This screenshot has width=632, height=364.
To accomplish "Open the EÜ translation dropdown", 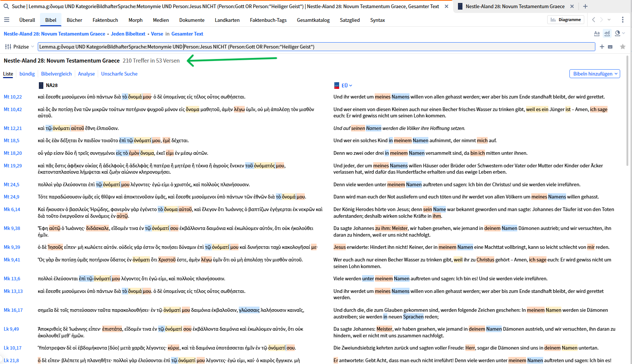I will pyautogui.click(x=345, y=85).
